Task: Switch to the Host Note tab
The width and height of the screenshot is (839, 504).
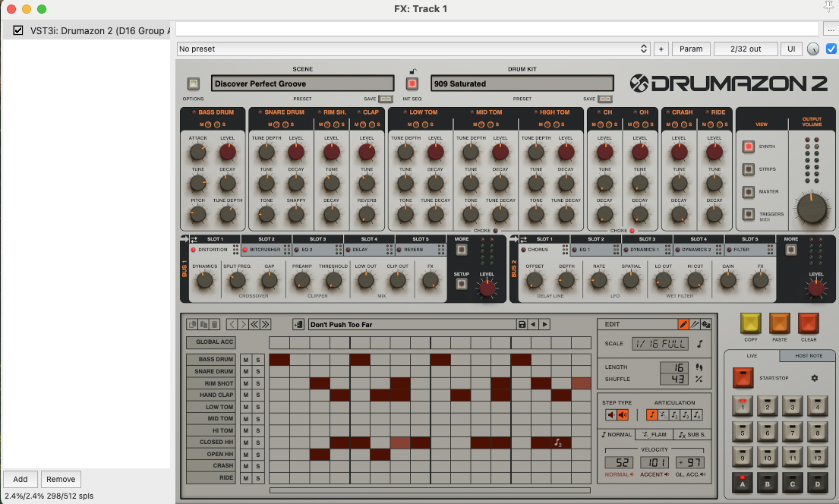Action: (x=809, y=356)
